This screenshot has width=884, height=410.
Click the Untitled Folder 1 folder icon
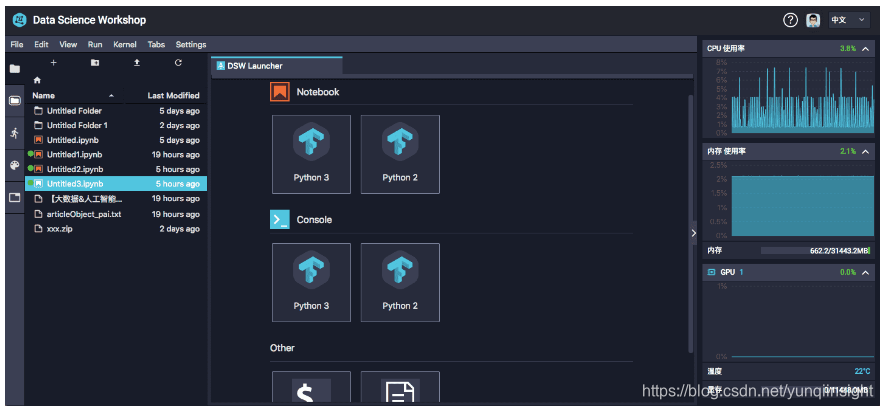tap(38, 125)
